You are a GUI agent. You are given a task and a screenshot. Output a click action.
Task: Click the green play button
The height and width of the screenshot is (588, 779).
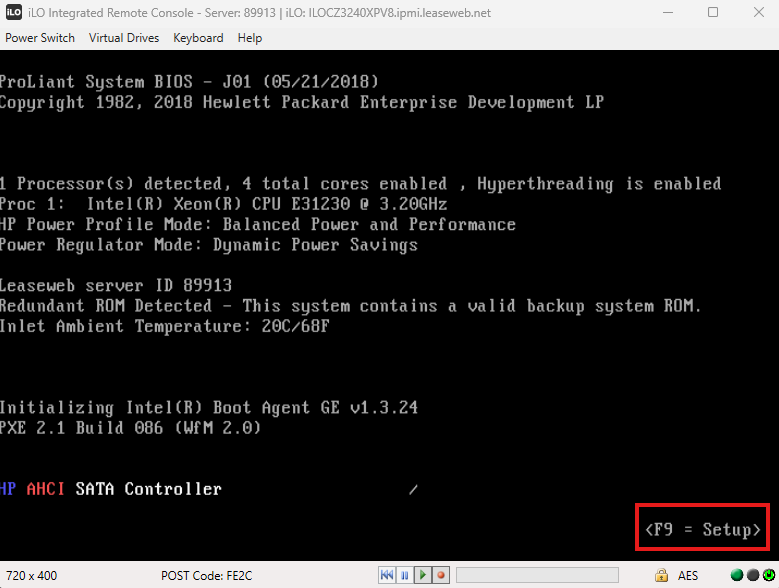click(x=422, y=575)
